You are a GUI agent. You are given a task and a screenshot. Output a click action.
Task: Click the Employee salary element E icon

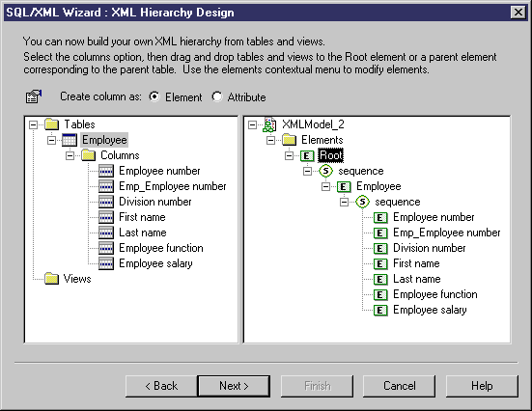[380, 310]
